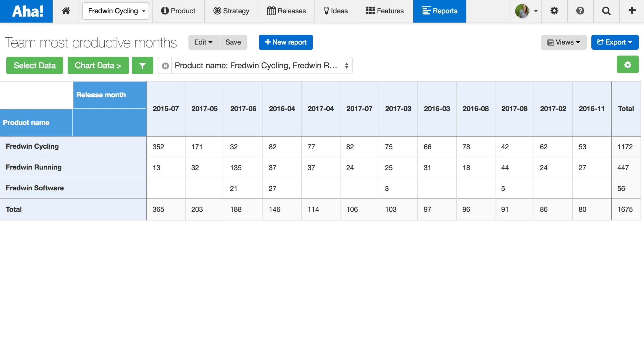Click the help question mark icon

pyautogui.click(x=580, y=11)
